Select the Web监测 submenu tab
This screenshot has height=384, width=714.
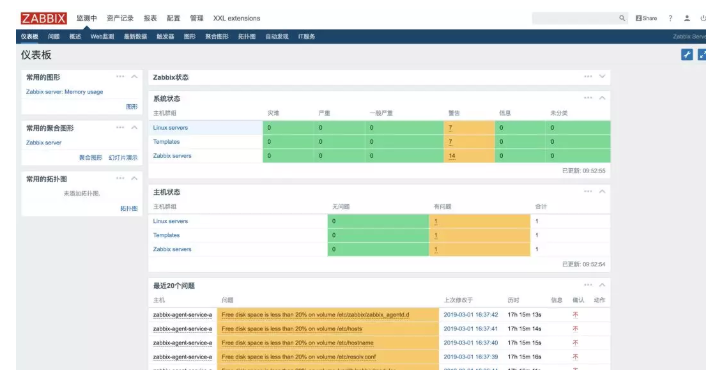[x=102, y=36]
